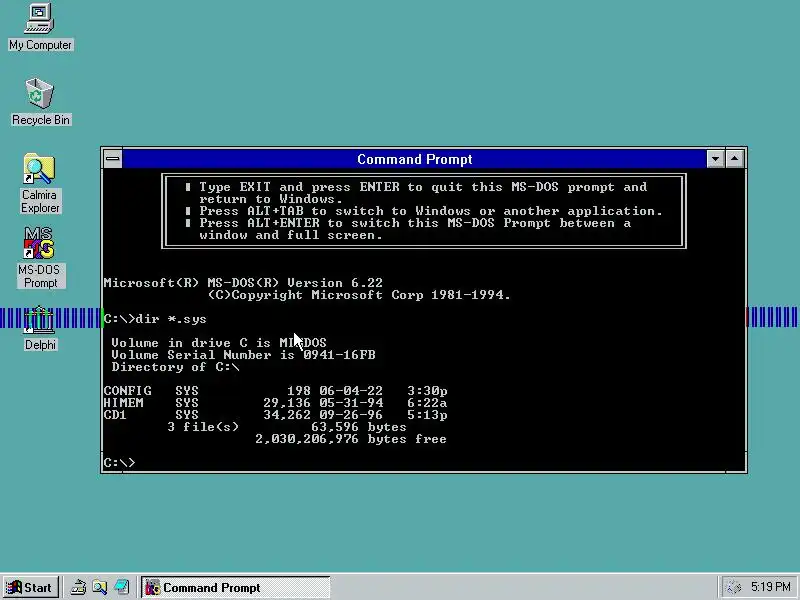Screen dimensions: 800x600
Task: Click the MS-DOS Version 6.22 line
Action: tap(243, 283)
